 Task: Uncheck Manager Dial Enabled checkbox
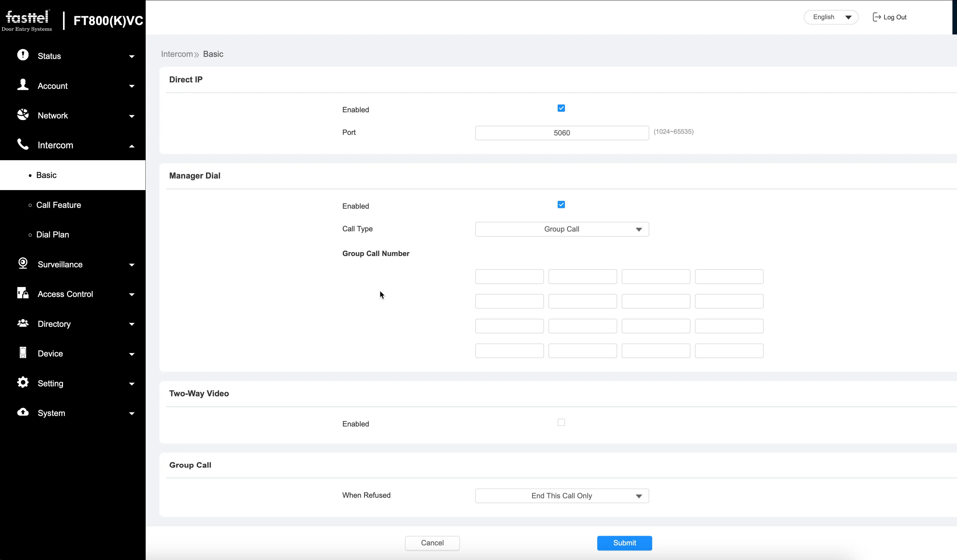[561, 205]
